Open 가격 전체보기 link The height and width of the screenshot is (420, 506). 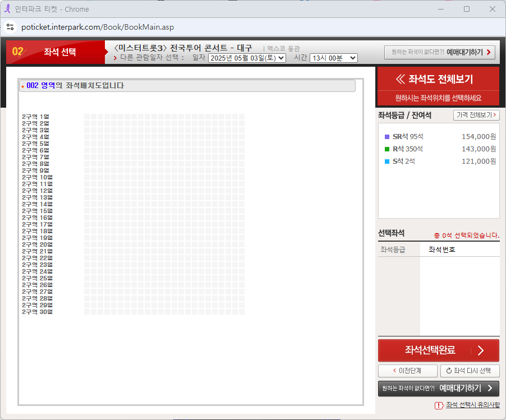[476, 115]
